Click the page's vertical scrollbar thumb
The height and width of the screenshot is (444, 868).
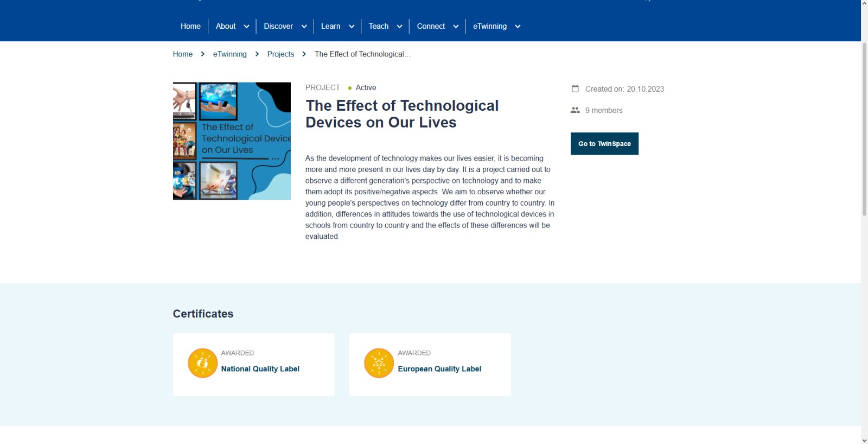(864, 130)
